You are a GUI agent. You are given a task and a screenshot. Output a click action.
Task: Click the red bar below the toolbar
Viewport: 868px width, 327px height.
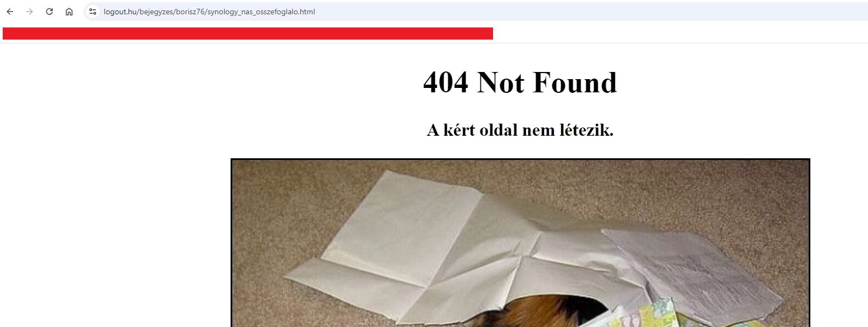(x=248, y=34)
